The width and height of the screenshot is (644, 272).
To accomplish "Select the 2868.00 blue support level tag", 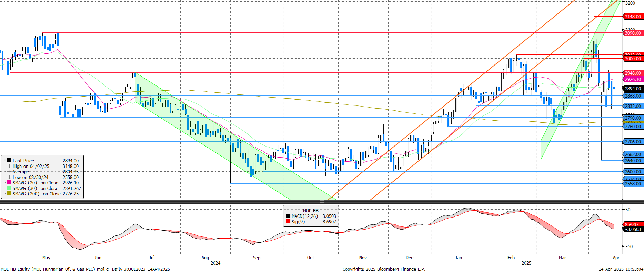I will [x=633, y=96].
